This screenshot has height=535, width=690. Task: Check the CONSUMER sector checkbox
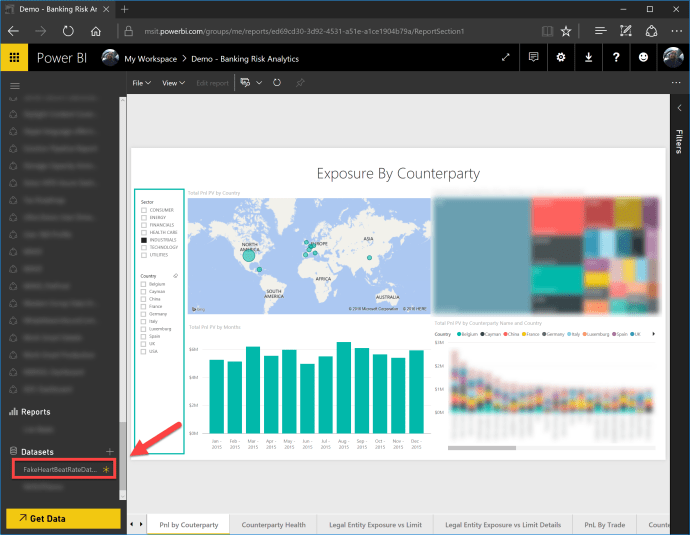pos(144,210)
